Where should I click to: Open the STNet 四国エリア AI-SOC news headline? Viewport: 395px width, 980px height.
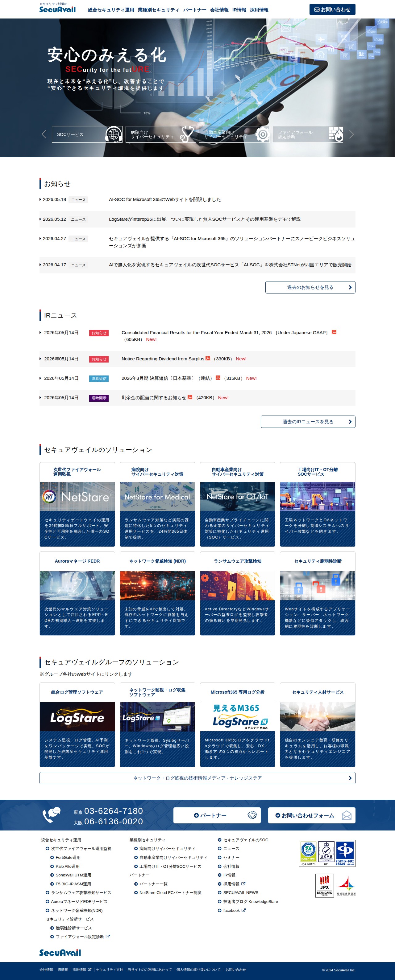[x=230, y=265]
